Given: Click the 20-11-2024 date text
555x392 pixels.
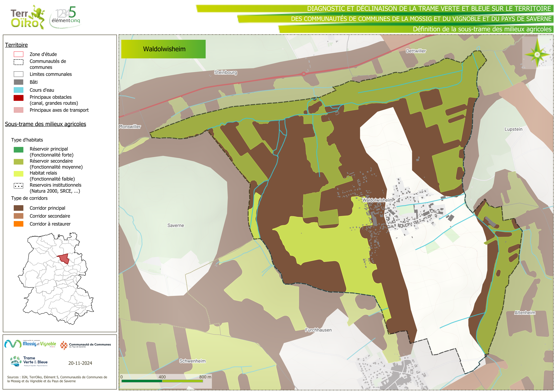Looking at the screenshot, I should [x=80, y=363].
